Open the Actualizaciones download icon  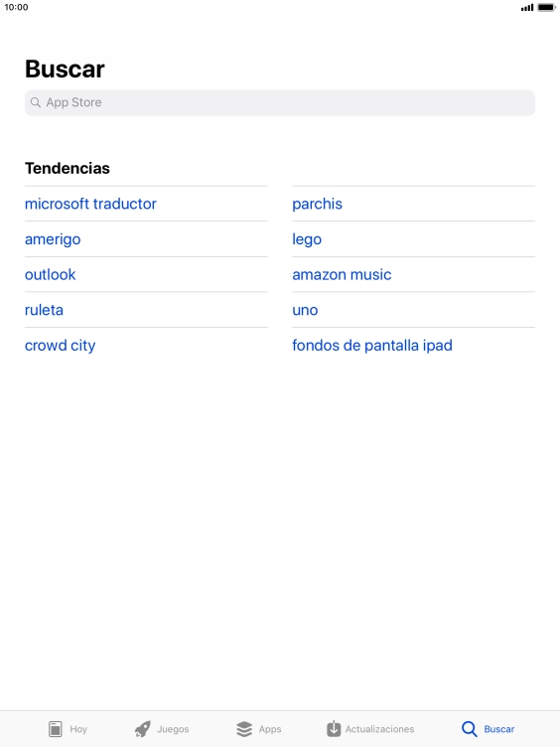(334, 728)
